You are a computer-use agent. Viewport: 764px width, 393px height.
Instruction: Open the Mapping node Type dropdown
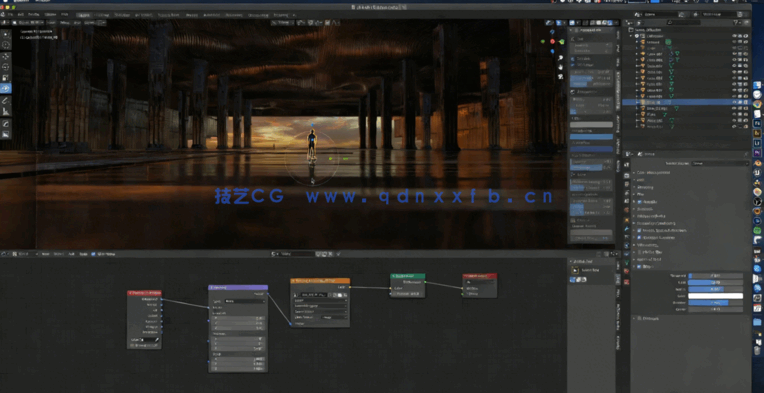[x=244, y=301]
